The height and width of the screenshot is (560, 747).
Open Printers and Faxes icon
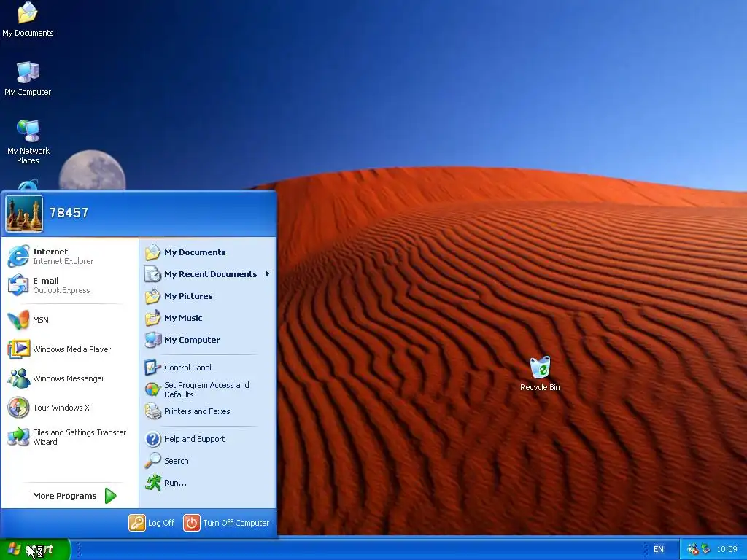pos(152,411)
